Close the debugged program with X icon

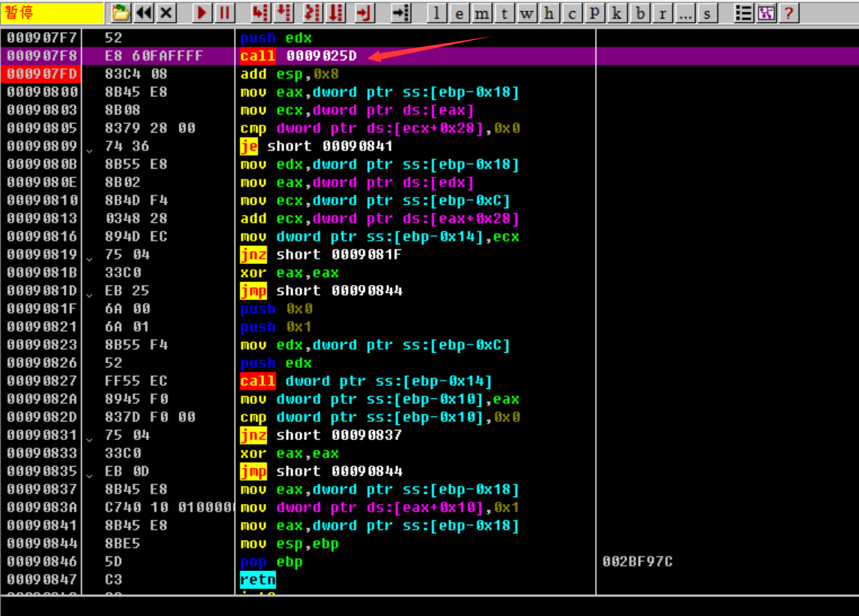166,13
